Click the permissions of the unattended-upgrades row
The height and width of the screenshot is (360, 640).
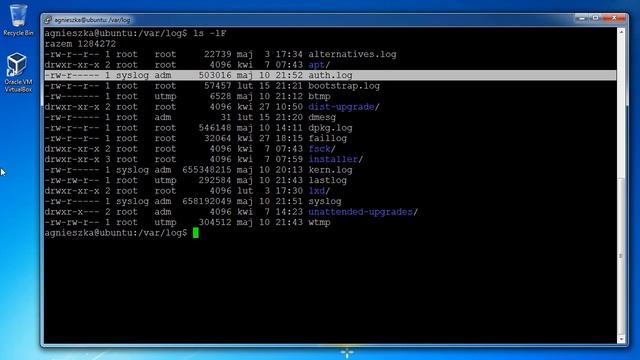[x=72, y=212]
